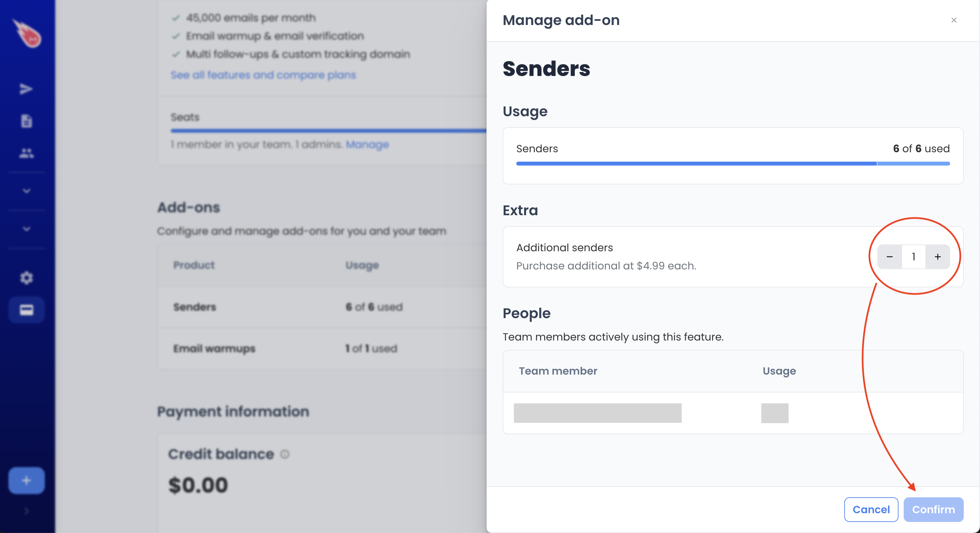Open the documents icon in the sidebar
Screen dimensions: 980x533
26,121
